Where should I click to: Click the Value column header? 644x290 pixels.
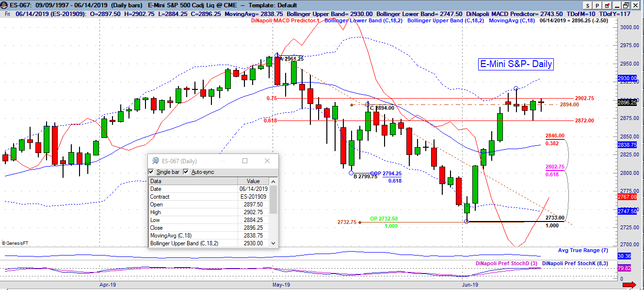(x=253, y=181)
